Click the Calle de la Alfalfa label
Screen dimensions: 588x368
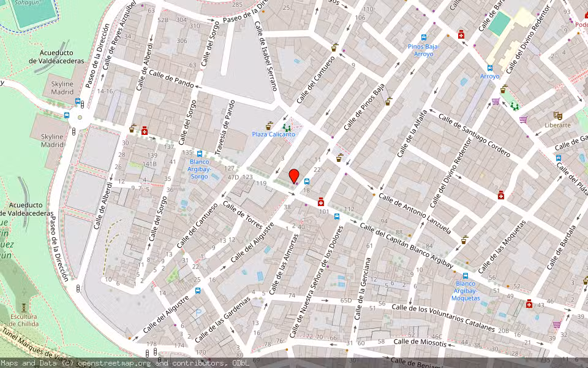(412, 134)
